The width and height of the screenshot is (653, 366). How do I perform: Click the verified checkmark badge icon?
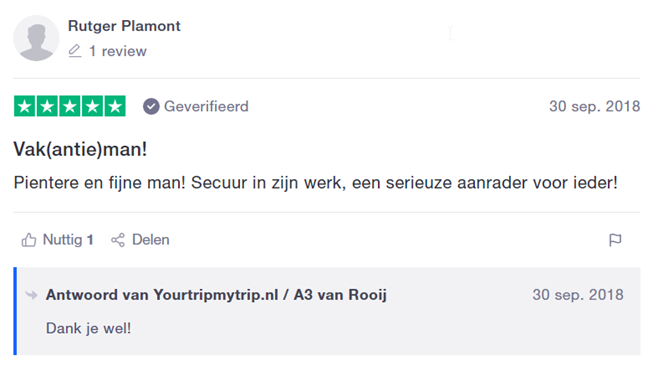pyautogui.click(x=151, y=106)
